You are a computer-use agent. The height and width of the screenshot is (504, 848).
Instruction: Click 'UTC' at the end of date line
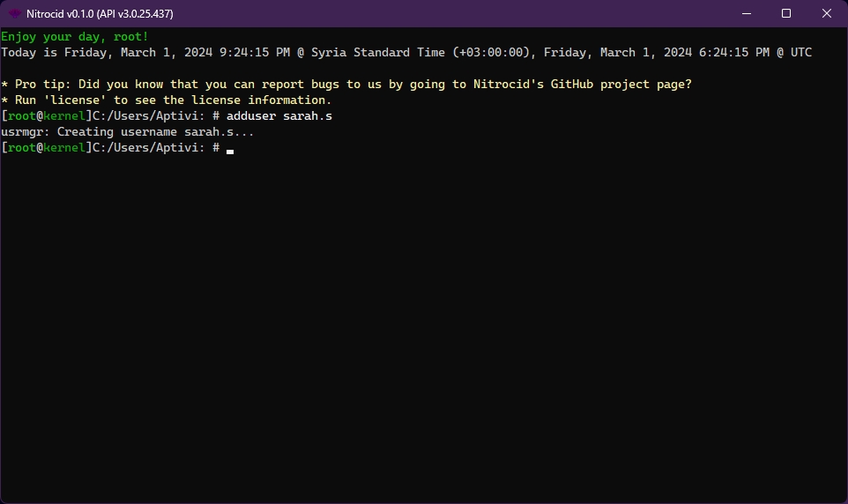pos(800,52)
